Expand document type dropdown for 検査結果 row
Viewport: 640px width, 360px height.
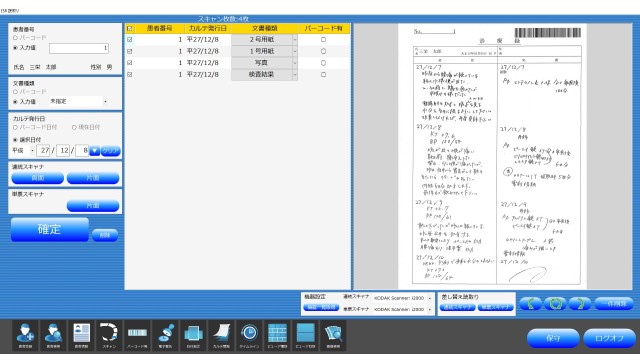pyautogui.click(x=295, y=75)
